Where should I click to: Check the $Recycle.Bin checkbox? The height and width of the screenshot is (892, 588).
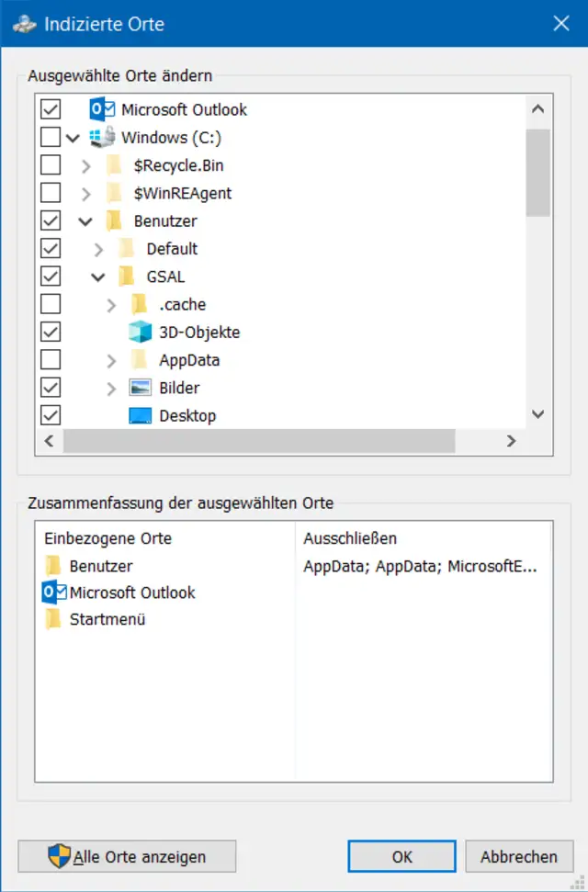coord(51,165)
